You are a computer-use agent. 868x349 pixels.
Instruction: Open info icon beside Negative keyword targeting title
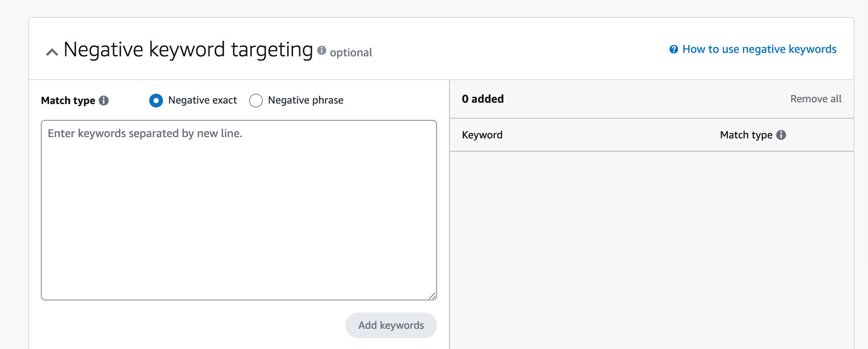click(322, 50)
